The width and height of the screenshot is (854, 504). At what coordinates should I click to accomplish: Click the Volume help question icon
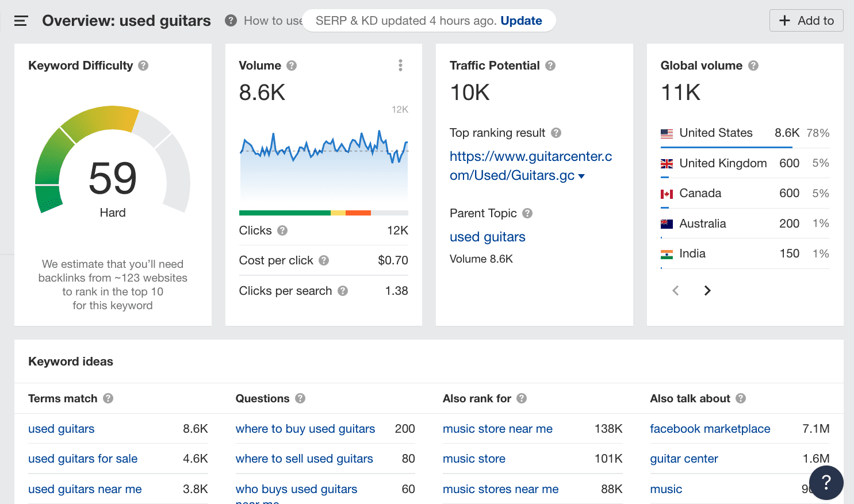pos(292,66)
